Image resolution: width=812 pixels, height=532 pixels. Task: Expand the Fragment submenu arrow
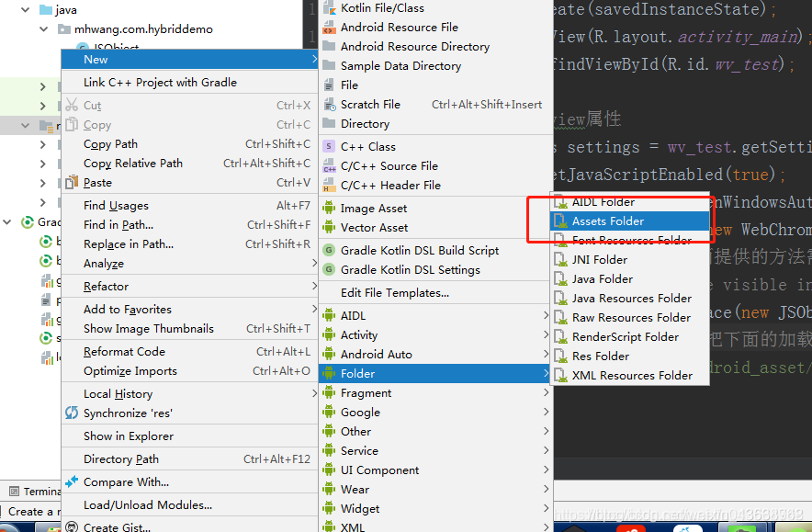(546, 392)
